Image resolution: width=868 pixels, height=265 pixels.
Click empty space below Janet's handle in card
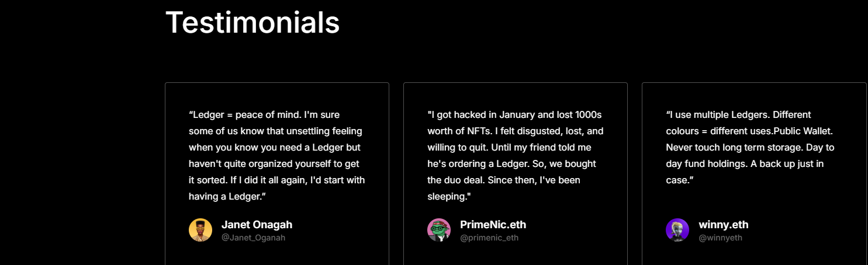276,254
